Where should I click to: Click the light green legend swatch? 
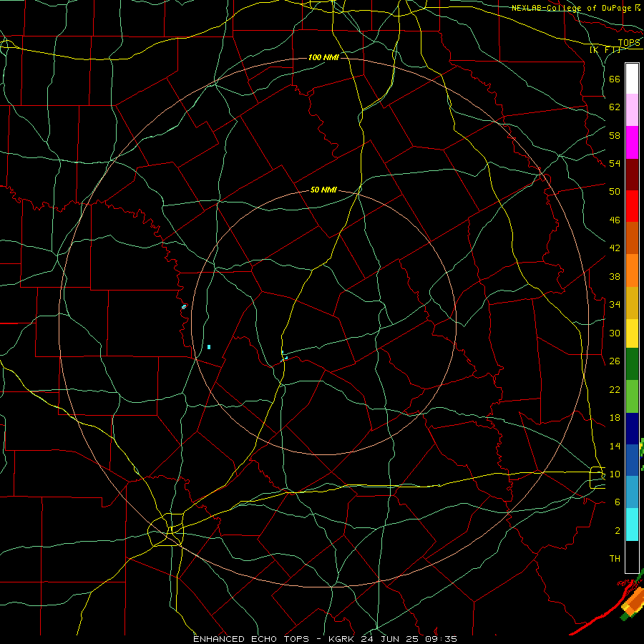632,396
